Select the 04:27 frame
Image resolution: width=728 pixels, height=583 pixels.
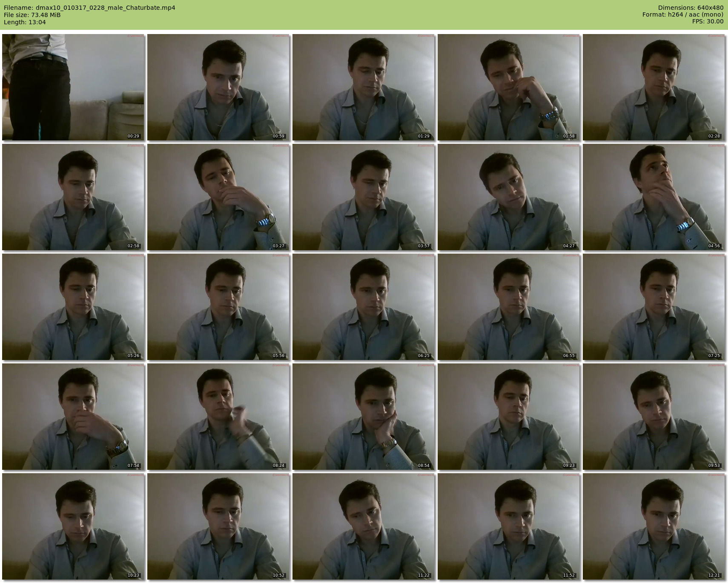coord(508,197)
